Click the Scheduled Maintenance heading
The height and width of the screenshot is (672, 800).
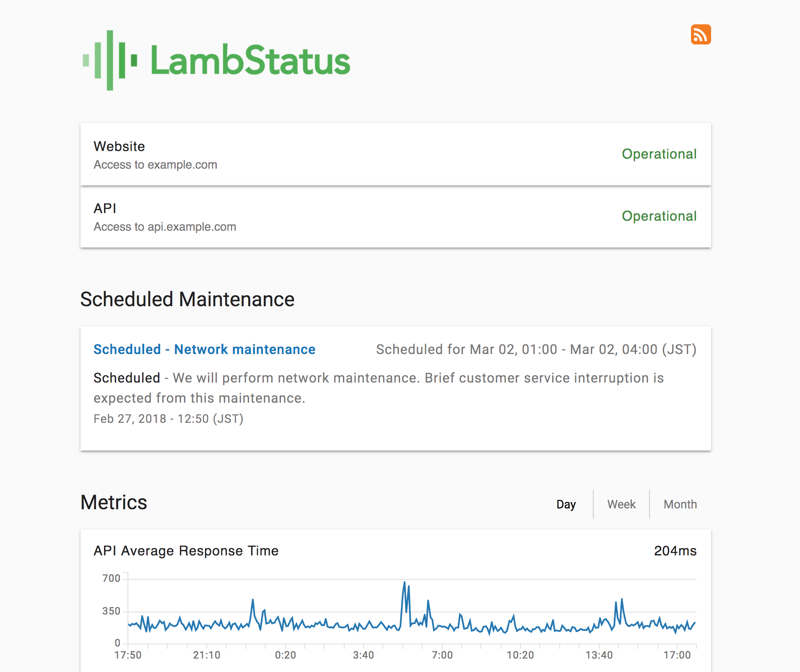pyautogui.click(x=187, y=299)
